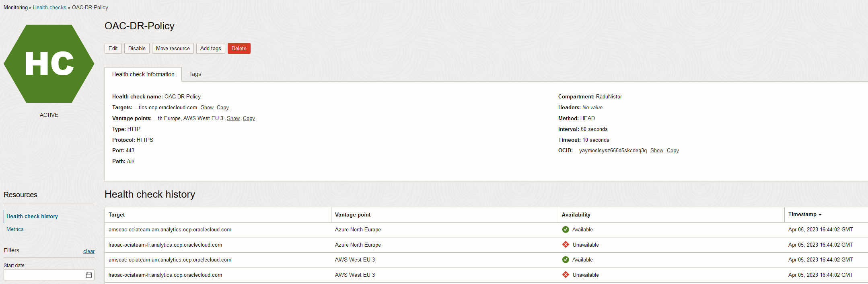Click the Monitoring breadcrumb

16,7
